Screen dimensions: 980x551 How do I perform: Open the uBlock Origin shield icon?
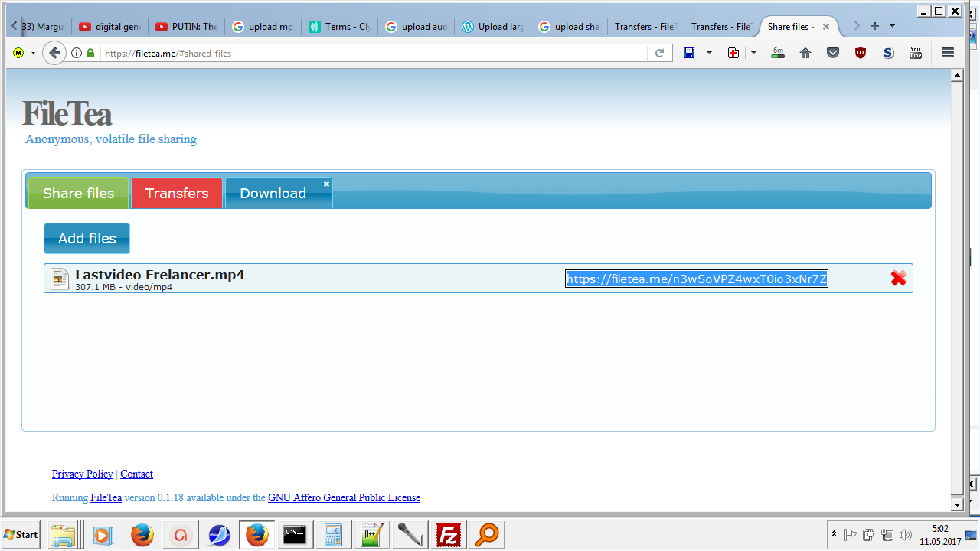(x=861, y=53)
